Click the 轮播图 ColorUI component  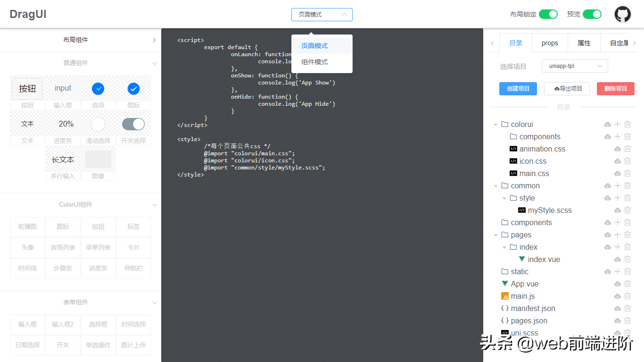(x=27, y=227)
